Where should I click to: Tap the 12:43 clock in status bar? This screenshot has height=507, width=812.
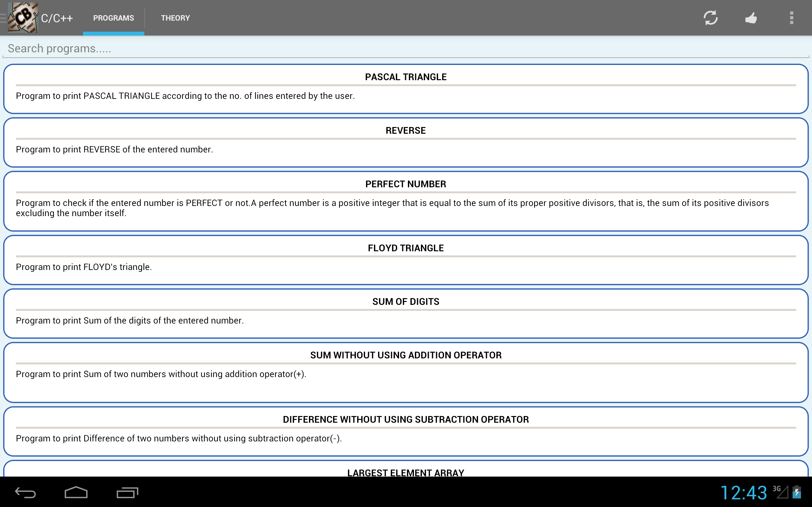coord(743,492)
